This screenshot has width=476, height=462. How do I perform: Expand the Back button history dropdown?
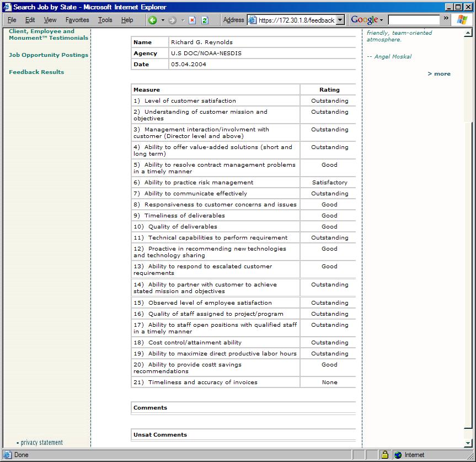click(163, 20)
